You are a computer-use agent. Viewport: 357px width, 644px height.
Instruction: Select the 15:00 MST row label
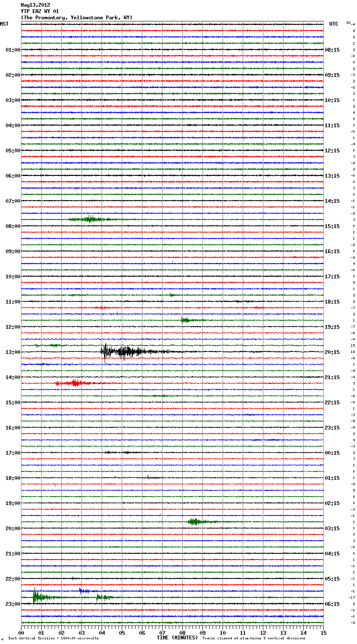click(x=13, y=403)
